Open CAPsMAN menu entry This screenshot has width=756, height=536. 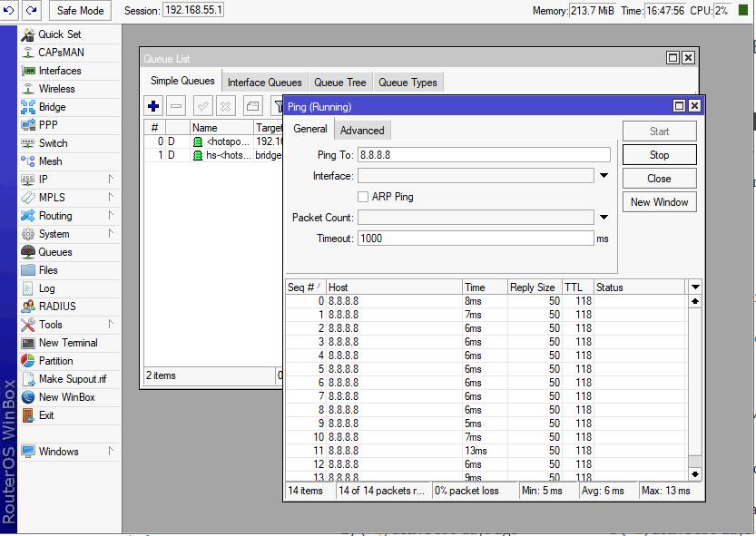click(70, 53)
